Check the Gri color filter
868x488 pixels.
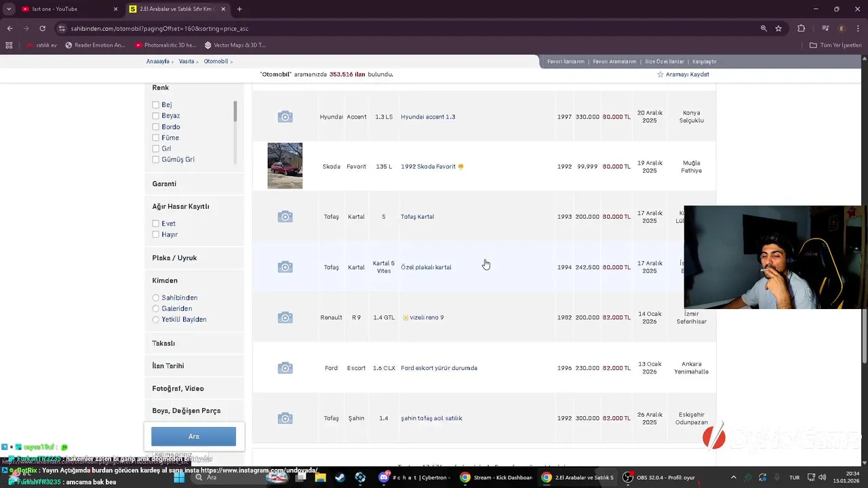156,148
